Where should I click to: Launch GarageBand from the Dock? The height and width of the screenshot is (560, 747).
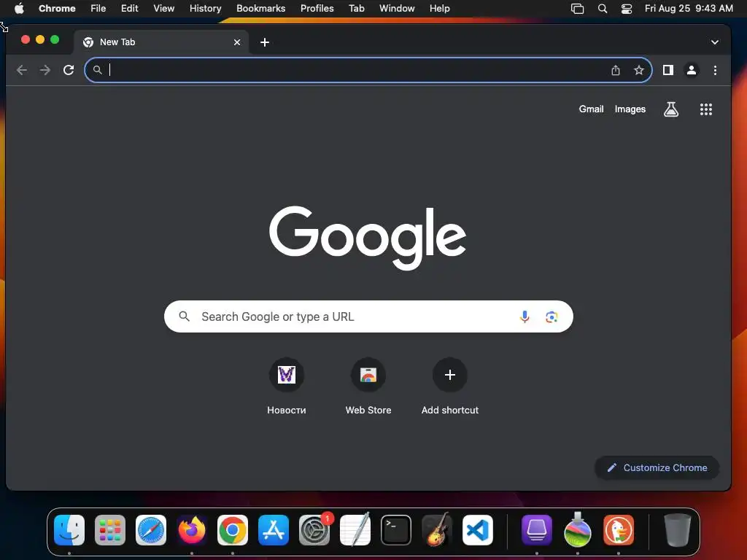pos(437,530)
